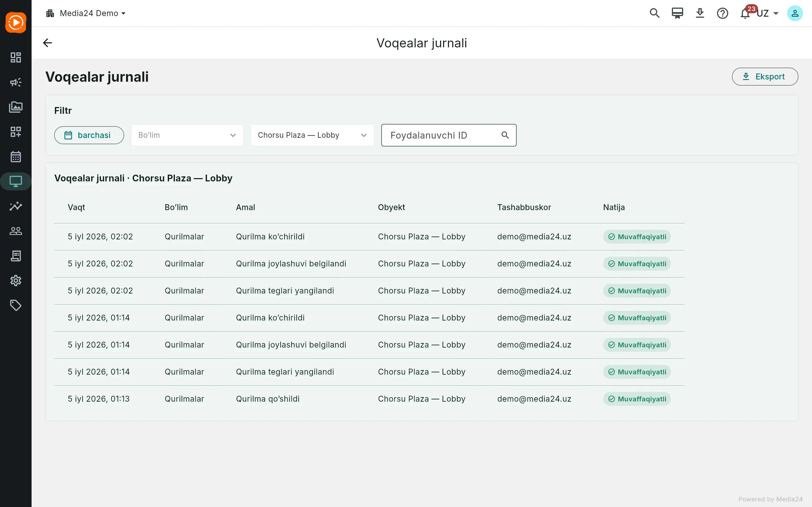Click the notifications bell with 23 badge
This screenshot has width=812, height=507.
745,14
